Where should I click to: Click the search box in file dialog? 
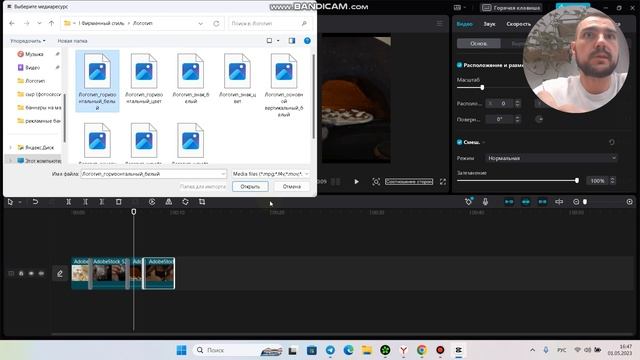(x=269, y=24)
